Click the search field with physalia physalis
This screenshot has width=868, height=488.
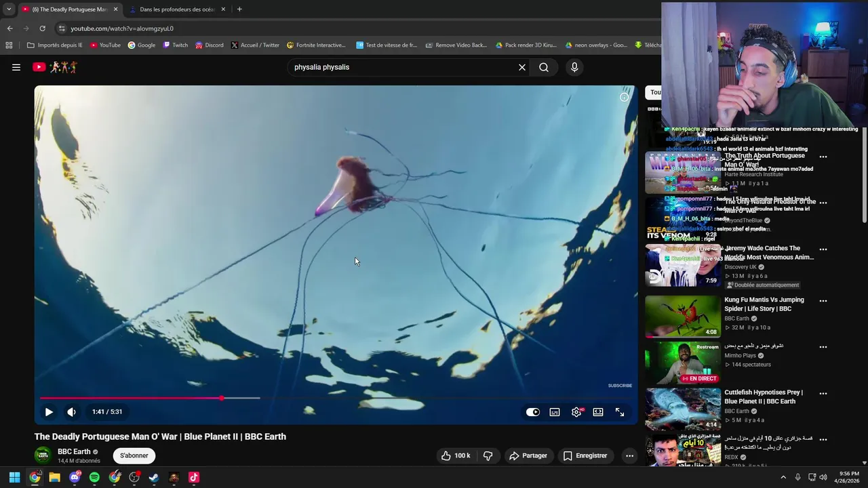(x=400, y=67)
